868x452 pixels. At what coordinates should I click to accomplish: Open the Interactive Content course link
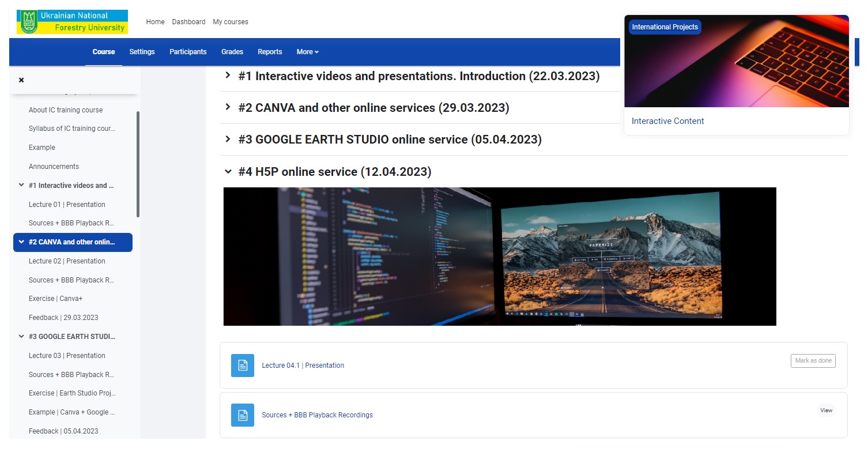click(667, 121)
